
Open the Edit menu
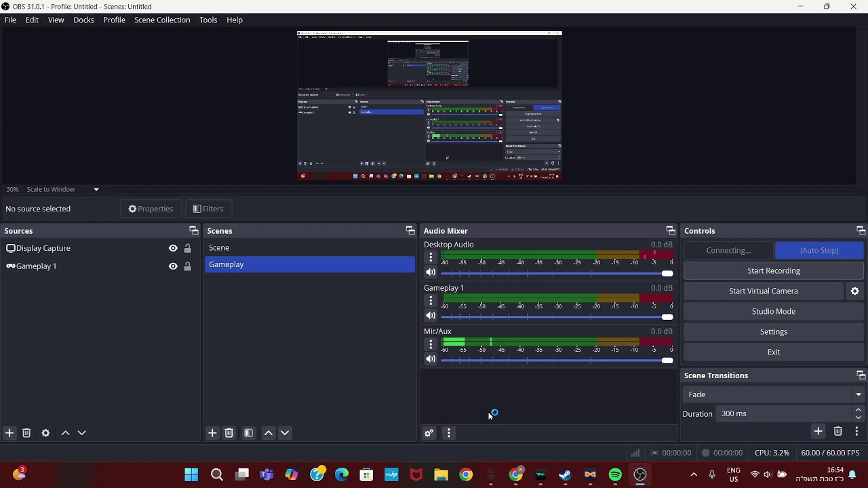[x=32, y=20]
